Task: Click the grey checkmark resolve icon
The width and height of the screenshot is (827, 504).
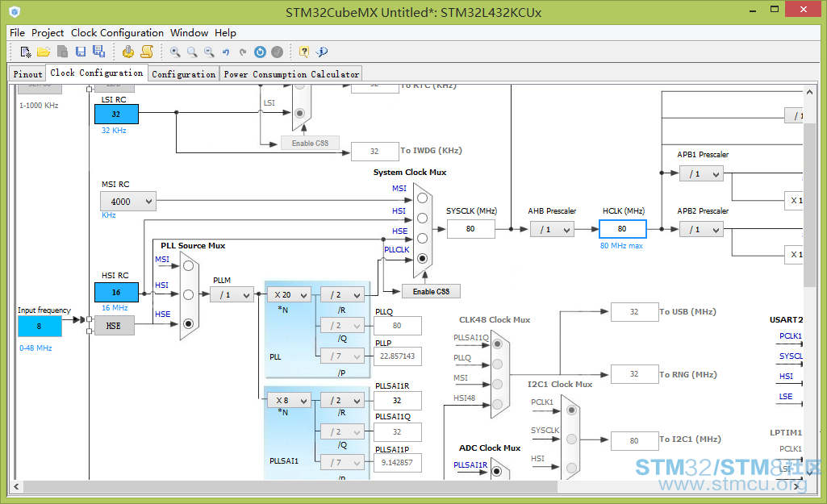Action: (277, 52)
